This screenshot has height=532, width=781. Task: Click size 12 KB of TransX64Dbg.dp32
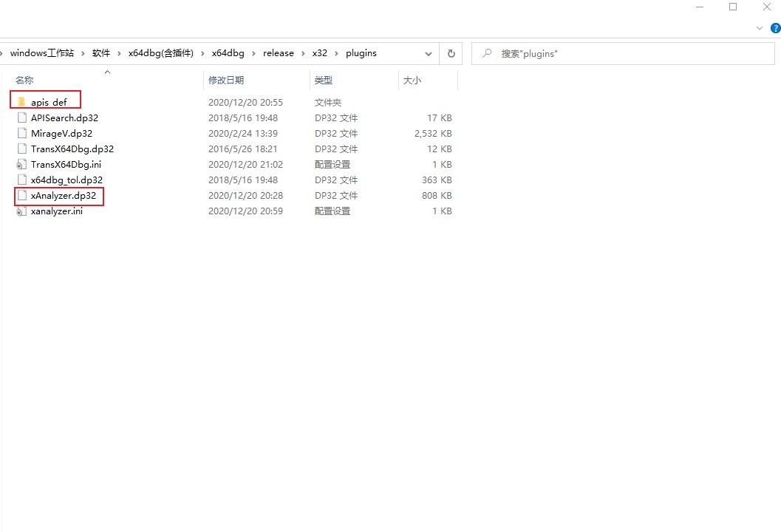click(440, 149)
